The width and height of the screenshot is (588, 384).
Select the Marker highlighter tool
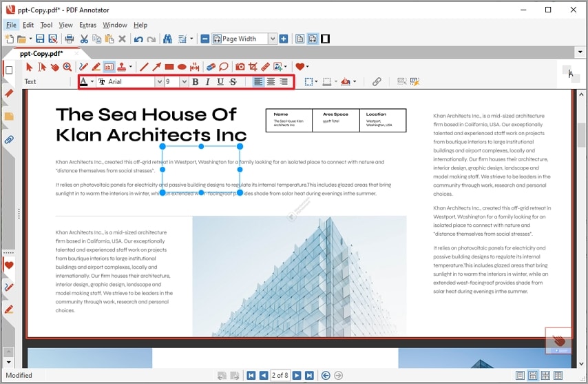(x=96, y=67)
